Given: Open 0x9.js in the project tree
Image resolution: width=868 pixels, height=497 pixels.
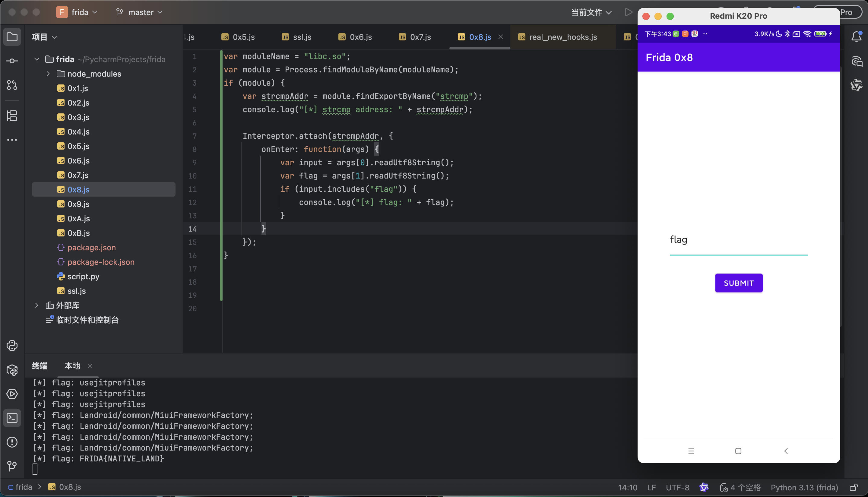Looking at the screenshot, I should [x=78, y=204].
